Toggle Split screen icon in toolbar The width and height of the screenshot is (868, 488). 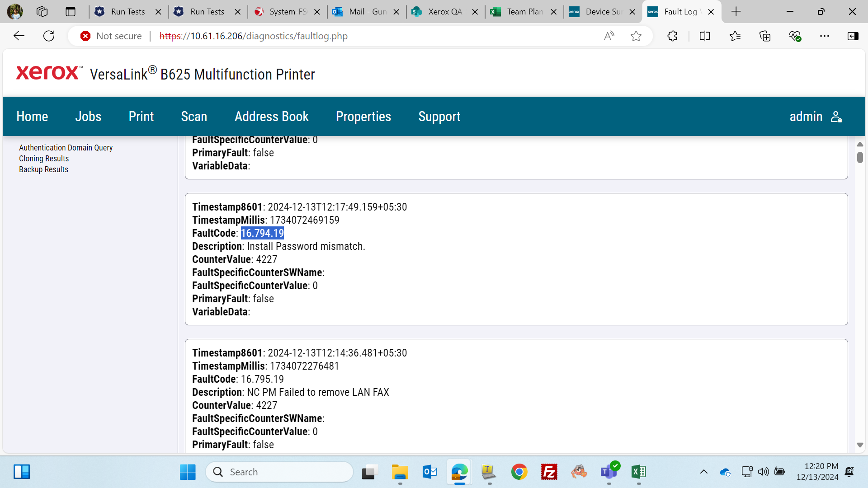(705, 36)
